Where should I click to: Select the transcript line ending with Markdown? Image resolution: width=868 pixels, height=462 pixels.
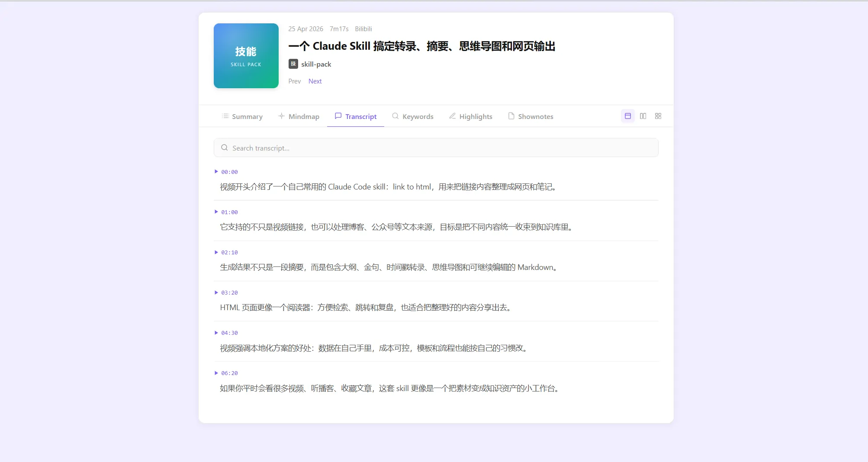[x=389, y=267]
